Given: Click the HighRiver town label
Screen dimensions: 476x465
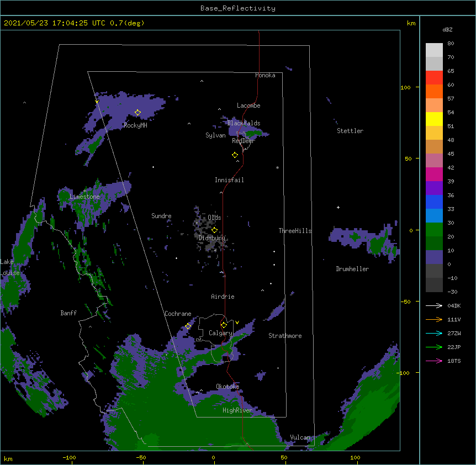Looking at the screenshot, I should pyautogui.click(x=237, y=410).
